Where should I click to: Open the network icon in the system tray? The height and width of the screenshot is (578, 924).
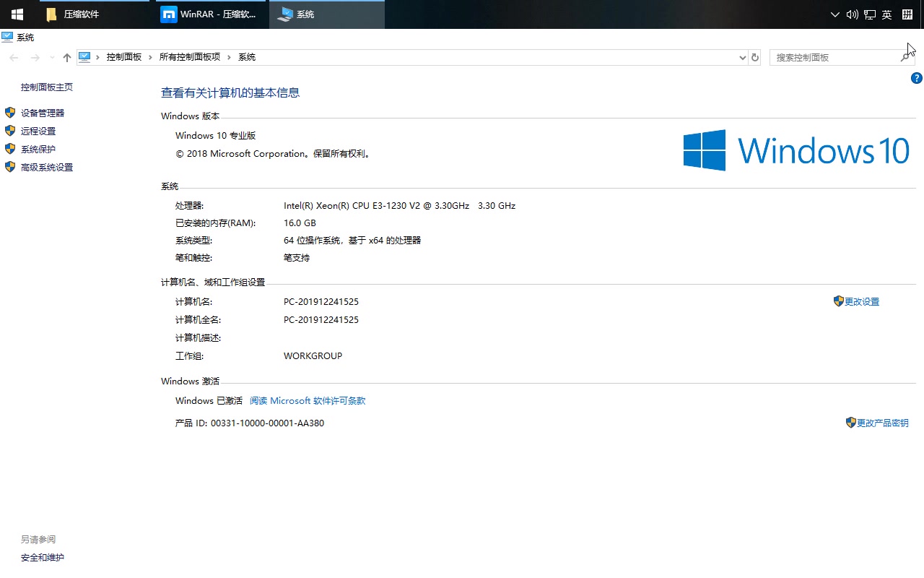[869, 14]
